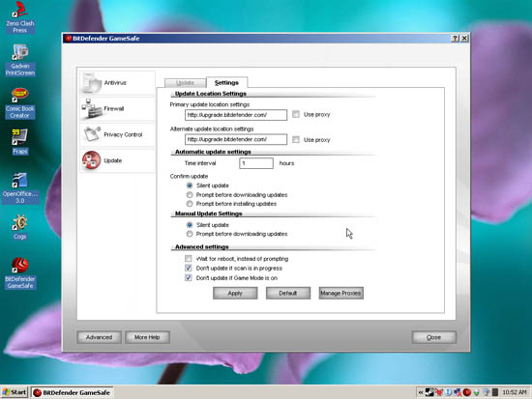Click the title bar question mark help button

[456, 39]
